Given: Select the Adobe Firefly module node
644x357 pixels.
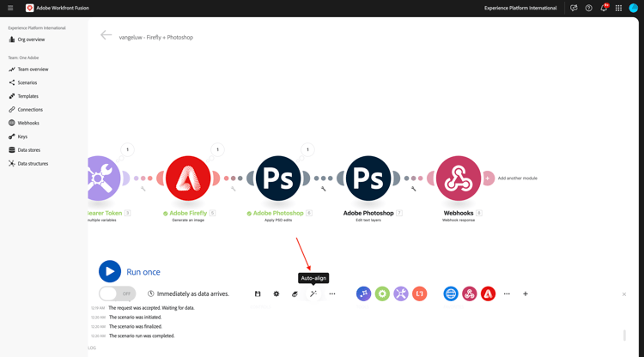Looking at the screenshot, I should click(x=188, y=178).
